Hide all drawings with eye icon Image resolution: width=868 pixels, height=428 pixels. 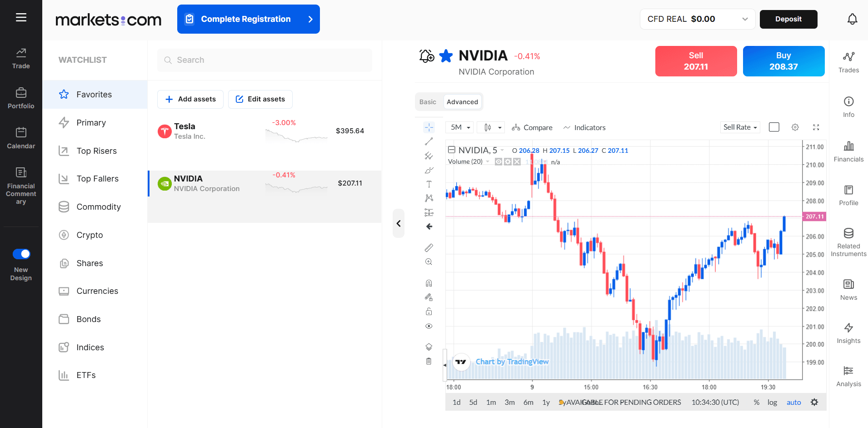[429, 326]
